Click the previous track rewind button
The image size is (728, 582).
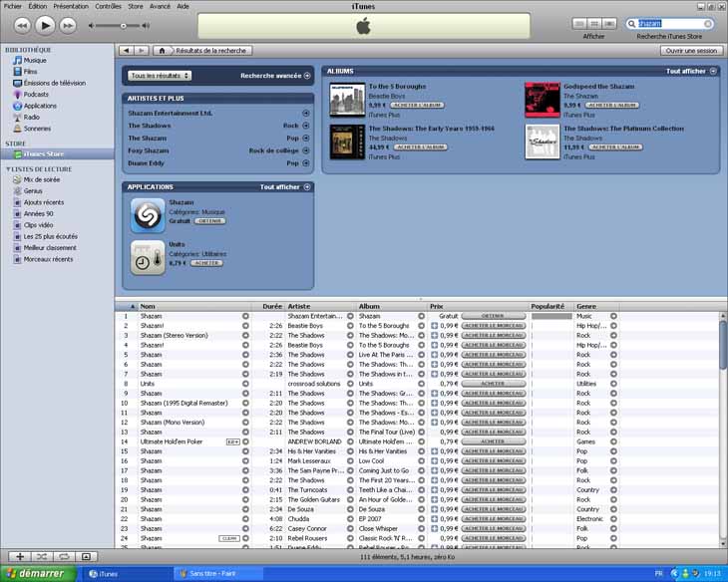click(x=22, y=26)
